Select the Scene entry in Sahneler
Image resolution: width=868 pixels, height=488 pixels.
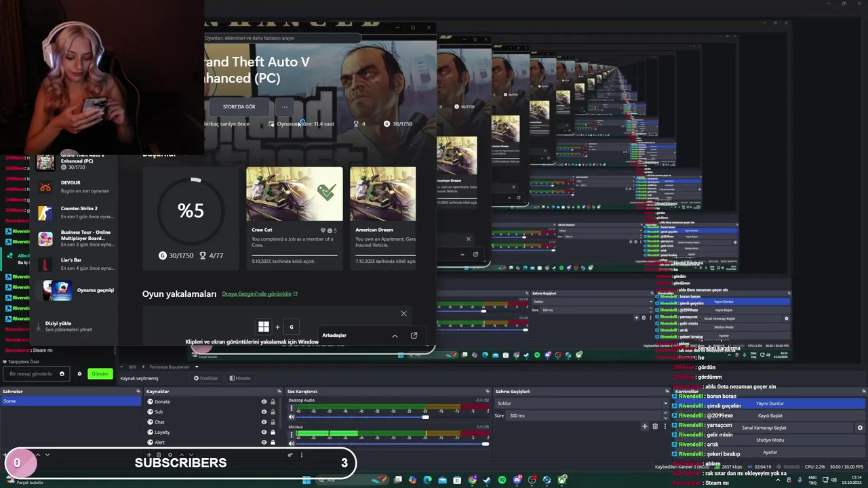71,401
